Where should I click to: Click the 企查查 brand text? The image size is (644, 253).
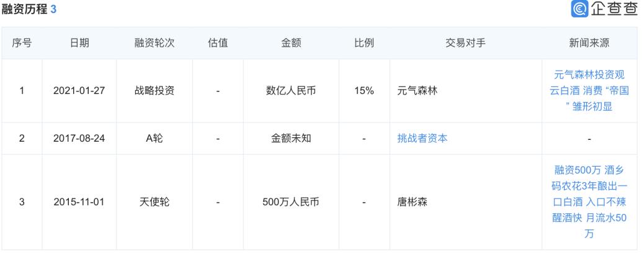pyautogui.click(x=614, y=9)
